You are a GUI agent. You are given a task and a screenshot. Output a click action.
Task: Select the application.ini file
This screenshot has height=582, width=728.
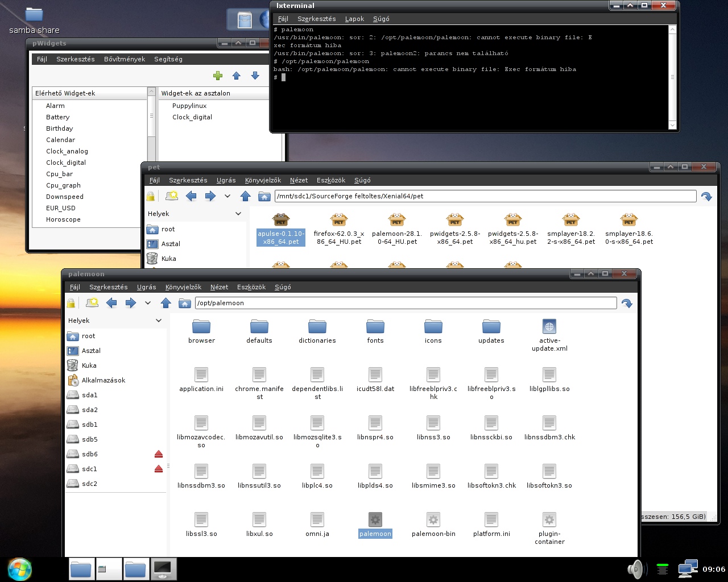tap(201, 380)
